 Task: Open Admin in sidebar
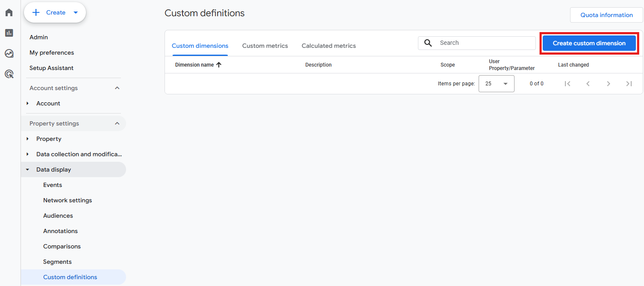38,37
